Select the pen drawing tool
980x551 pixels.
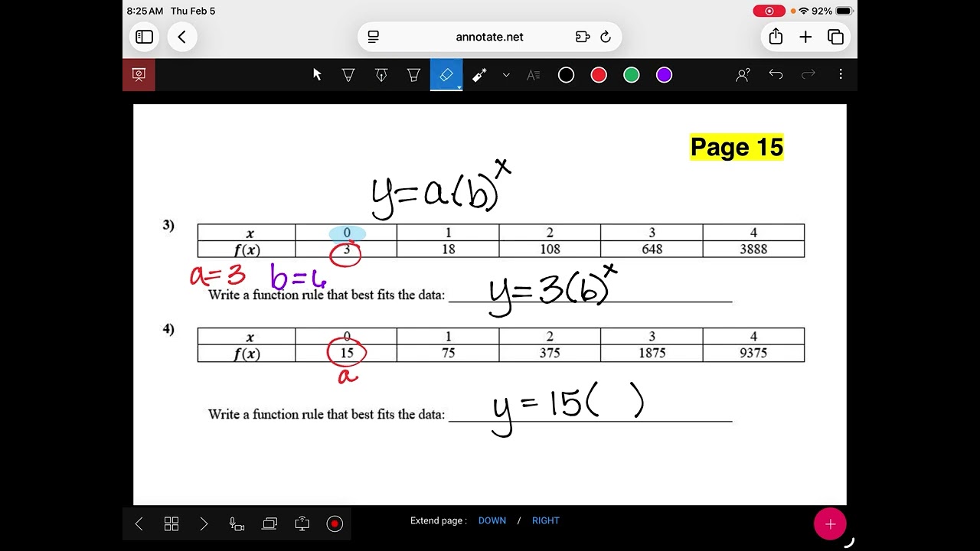click(x=348, y=75)
